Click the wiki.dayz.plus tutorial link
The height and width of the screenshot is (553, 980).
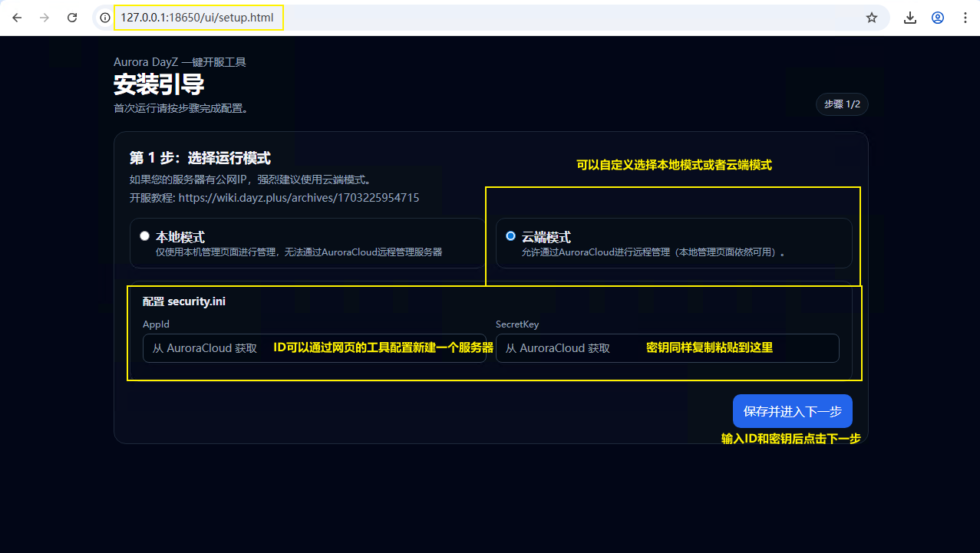point(299,198)
